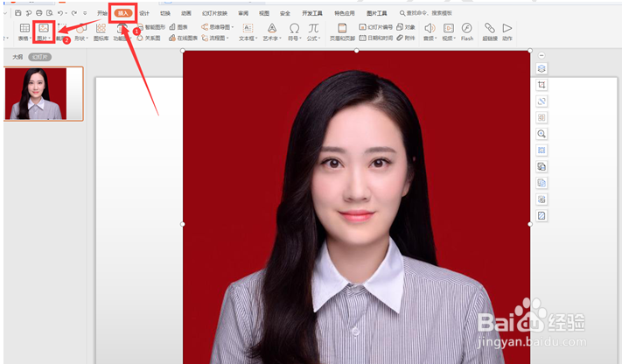Open the 切换 (Transitions) tab
The image size is (622, 364).
[x=165, y=13]
